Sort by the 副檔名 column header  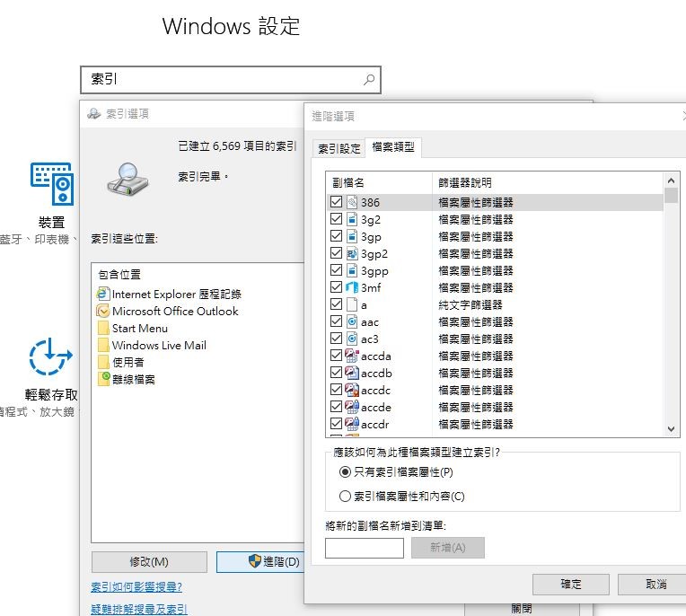point(379,182)
